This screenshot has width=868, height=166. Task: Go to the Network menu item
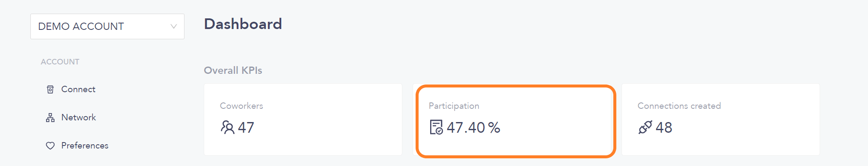click(x=78, y=117)
